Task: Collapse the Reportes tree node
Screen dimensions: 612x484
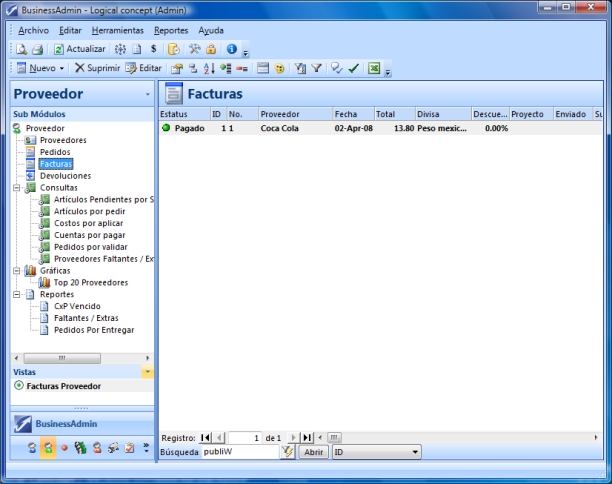Action: point(17,294)
